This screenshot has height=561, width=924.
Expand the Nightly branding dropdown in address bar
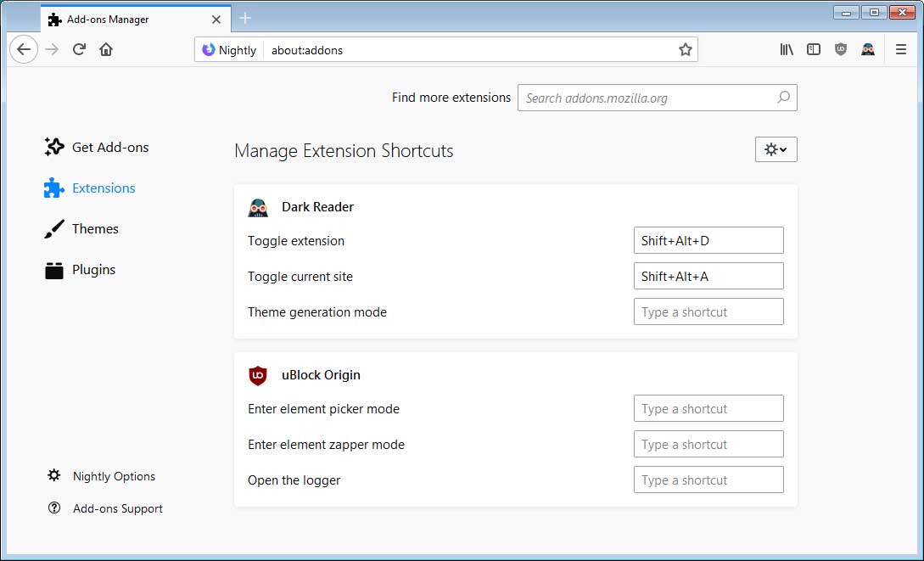tap(228, 49)
